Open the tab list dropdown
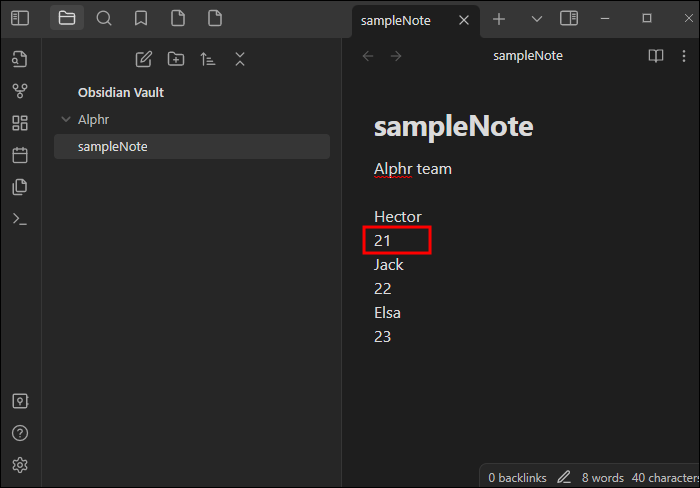 536,19
